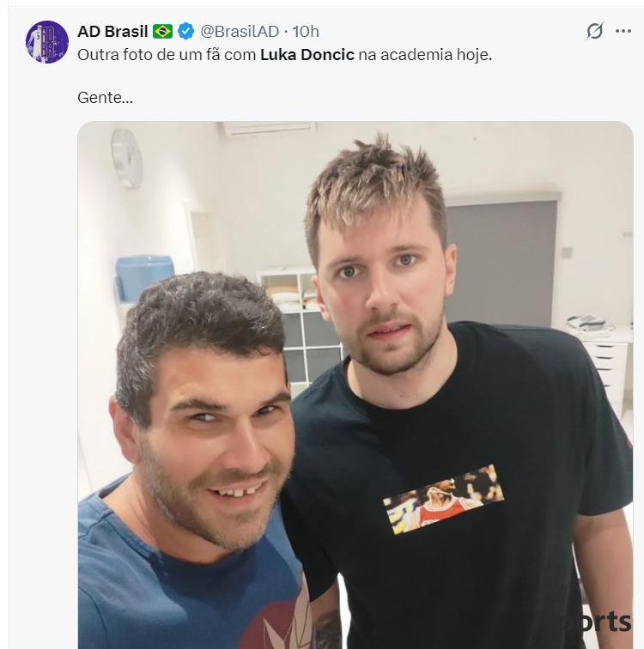Click the tweet text starting 'Outra foto'
This screenshot has height=649, width=644.
[x=285, y=55]
